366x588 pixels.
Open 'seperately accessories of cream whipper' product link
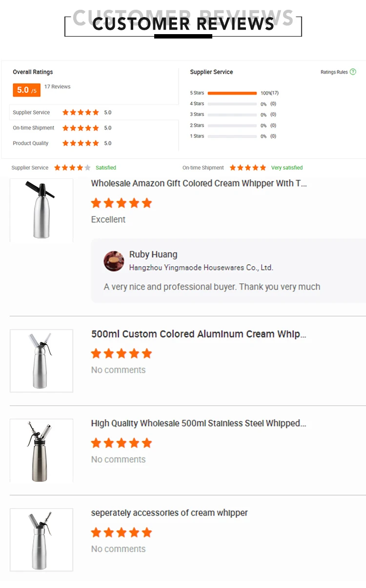click(x=169, y=513)
